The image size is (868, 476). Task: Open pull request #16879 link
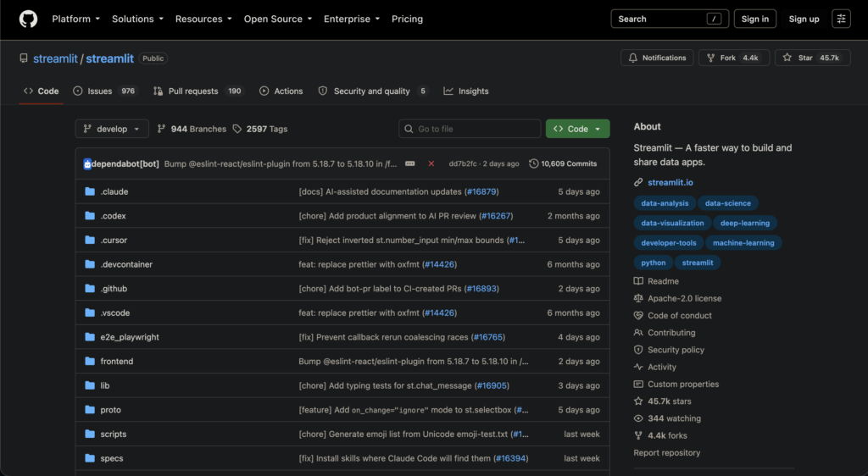pyautogui.click(x=481, y=191)
